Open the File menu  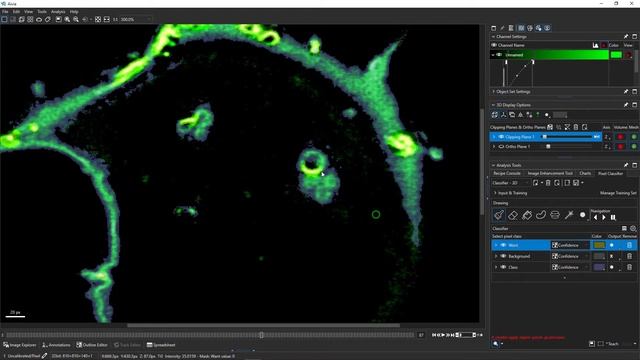pos(5,12)
